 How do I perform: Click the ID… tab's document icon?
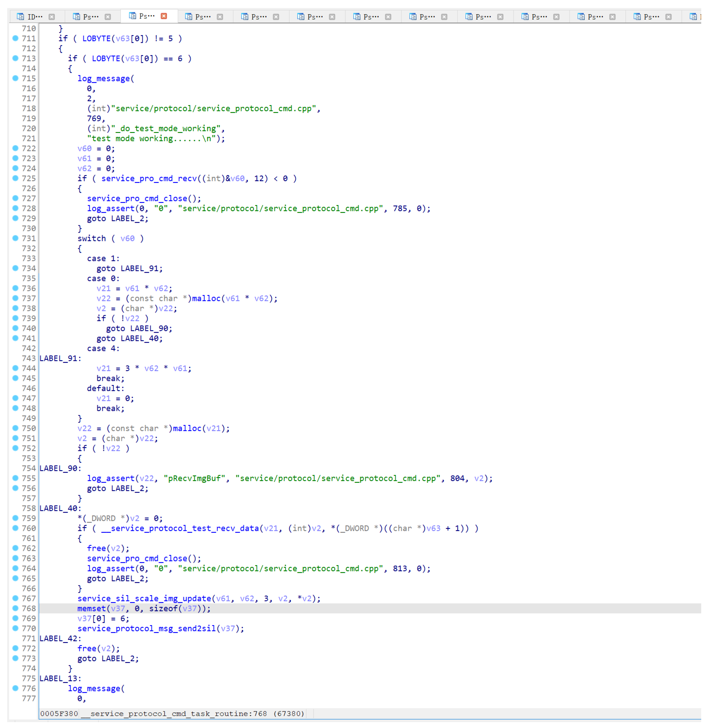point(20,17)
